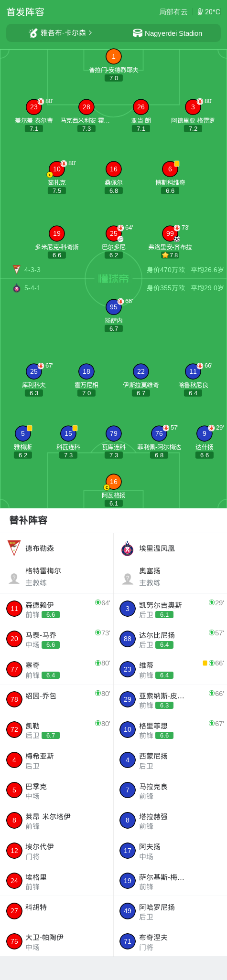This screenshot has height=980, width=227.
Task: Select goalkeeper 16 阿瓦格扬 icon
Action: point(113,482)
